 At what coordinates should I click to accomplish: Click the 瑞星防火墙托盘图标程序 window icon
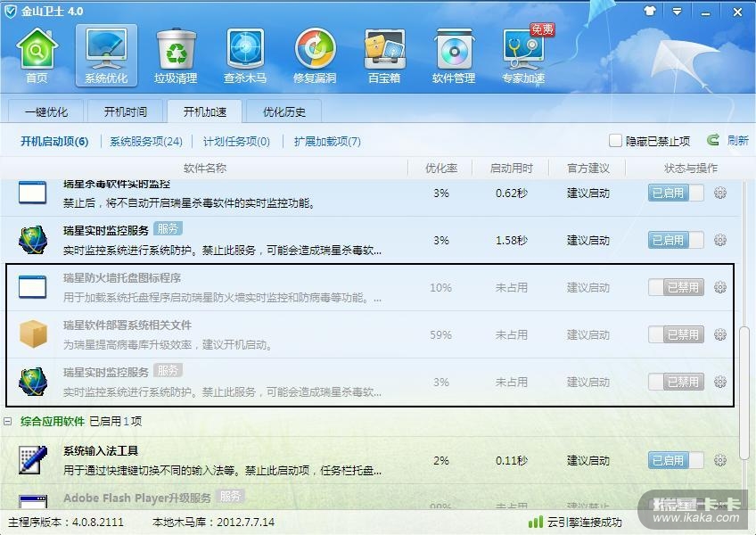pos(33,287)
